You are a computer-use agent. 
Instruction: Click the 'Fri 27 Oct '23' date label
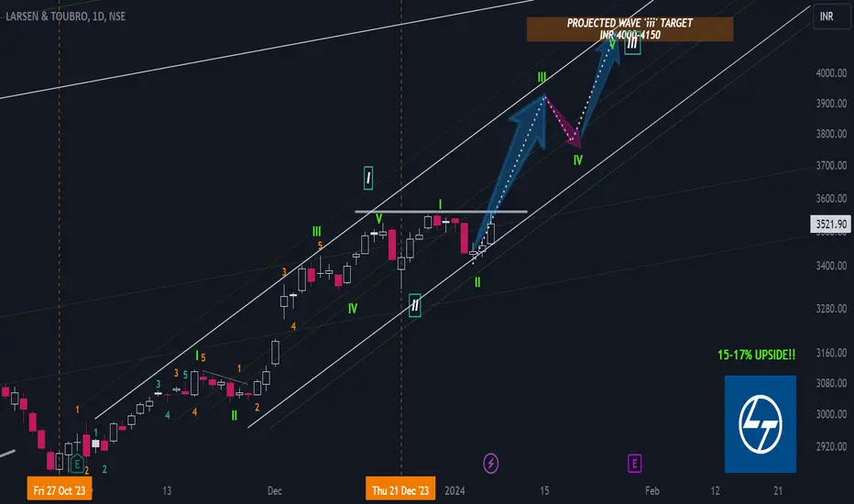(60, 490)
